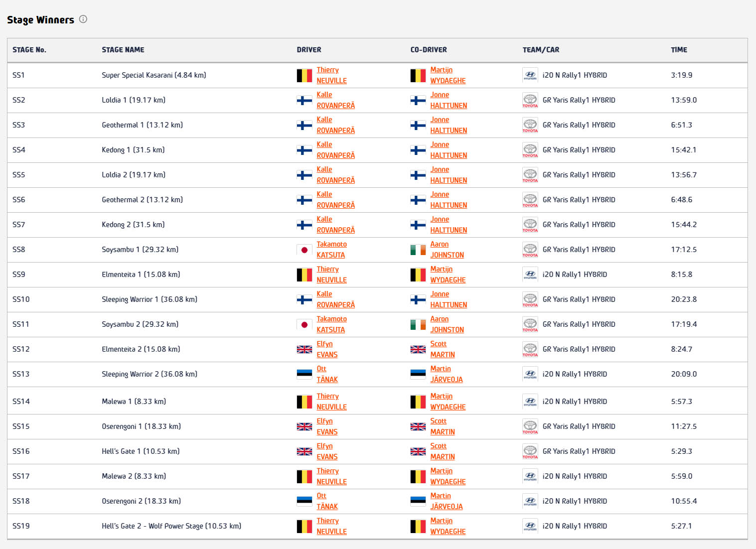This screenshot has height=549, width=756.
Task: Click the Toyota logo in SS16 row
Action: (530, 451)
